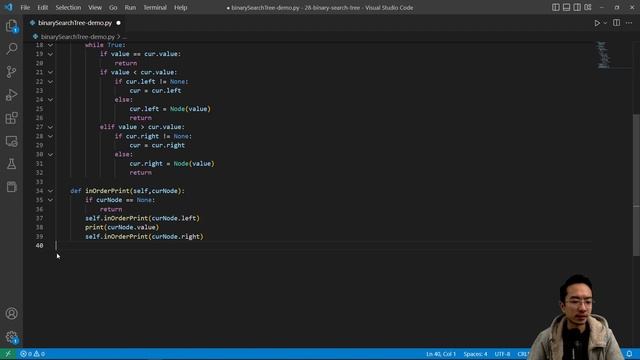Click 'cur = cur.left' on line 23
This screenshot has height=360, width=640.
(155, 91)
